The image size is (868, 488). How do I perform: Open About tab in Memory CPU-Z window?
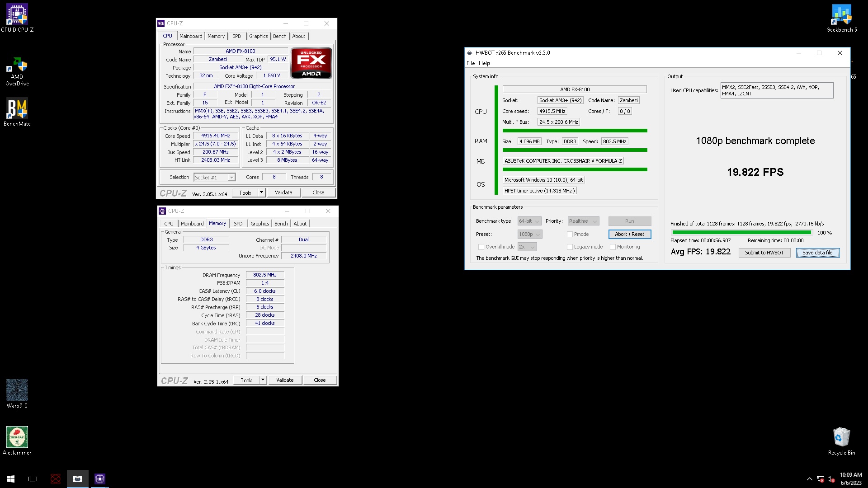coord(300,224)
